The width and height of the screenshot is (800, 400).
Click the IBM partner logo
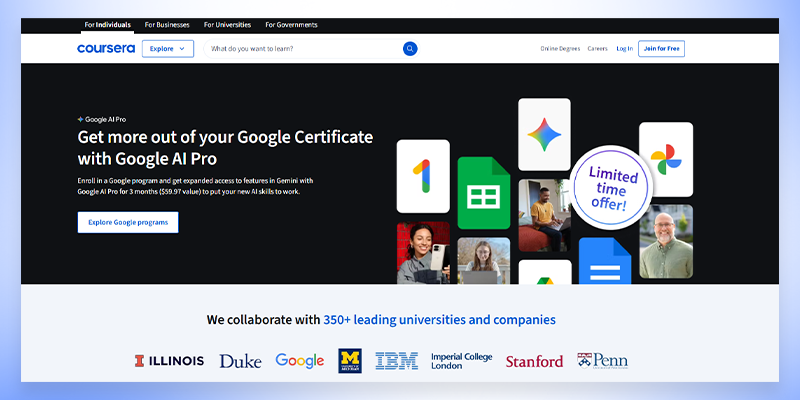(x=396, y=361)
